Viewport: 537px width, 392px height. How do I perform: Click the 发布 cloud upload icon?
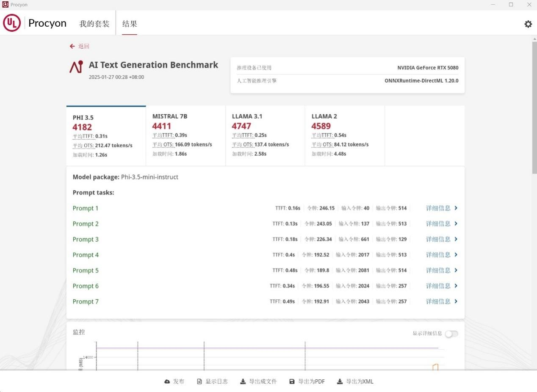[167, 381]
